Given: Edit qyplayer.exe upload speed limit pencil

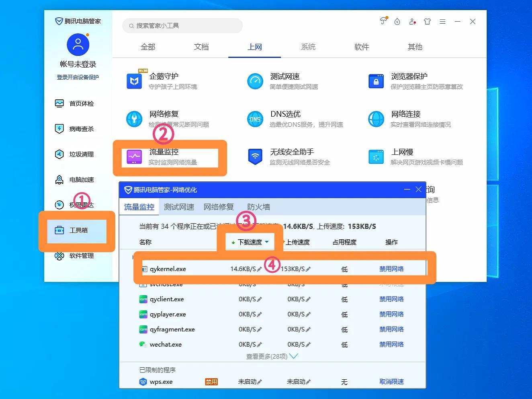Looking at the screenshot, I should 308,315.
